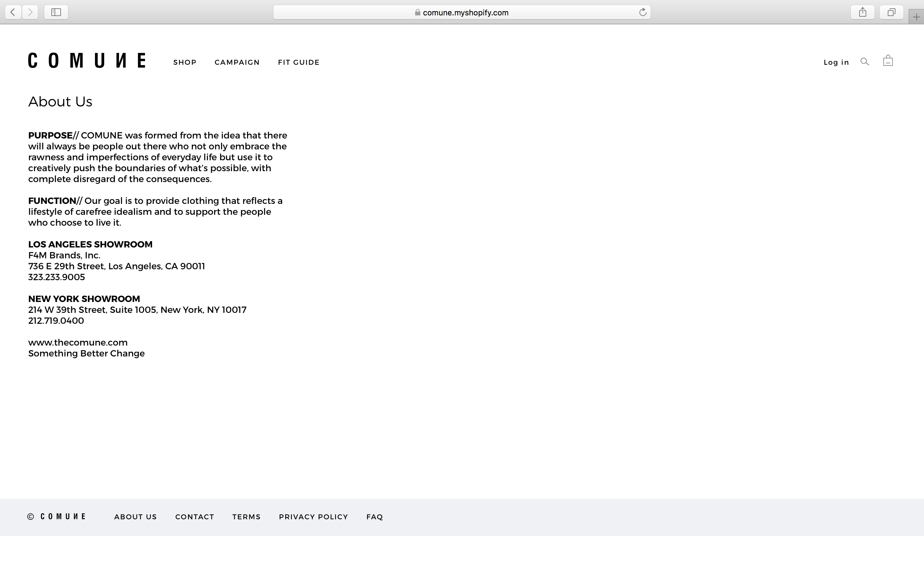Click Safari forward arrow button

pos(30,12)
